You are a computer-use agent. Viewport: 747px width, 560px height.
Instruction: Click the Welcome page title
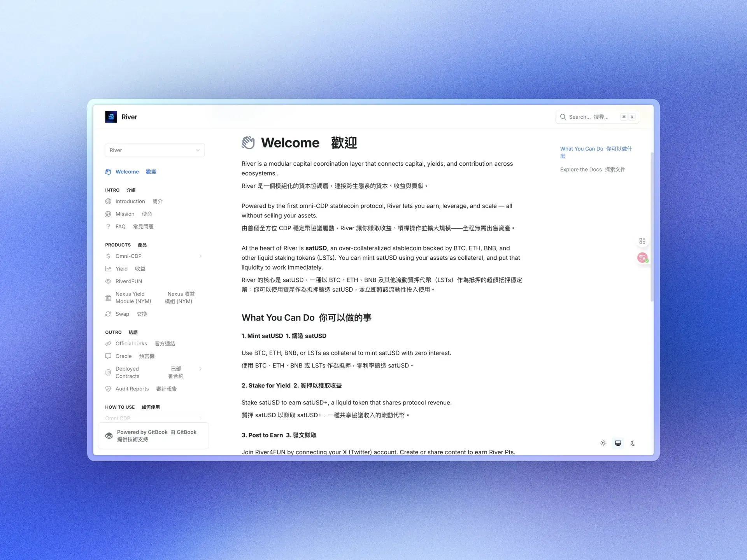coord(309,143)
